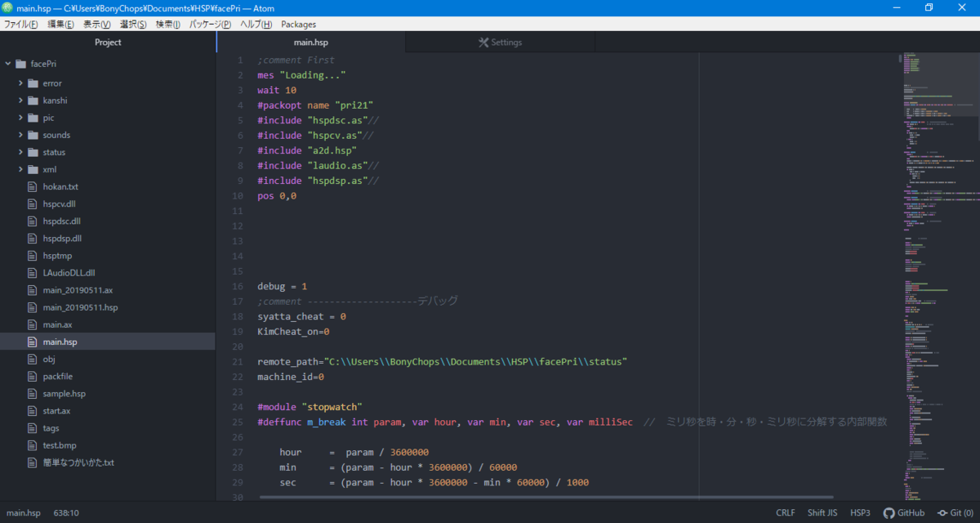
Task: Click the remote_path assignment line
Action: 442,362
